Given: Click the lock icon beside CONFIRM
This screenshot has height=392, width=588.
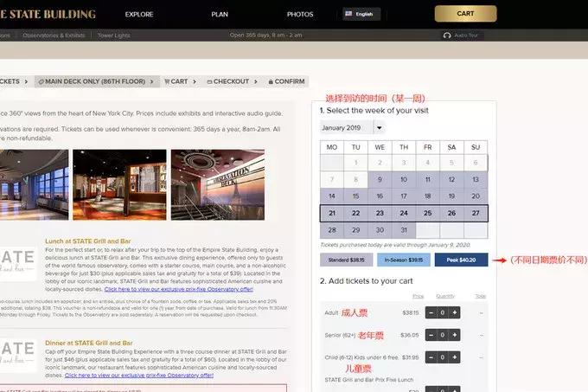Looking at the screenshot, I should 271,81.
